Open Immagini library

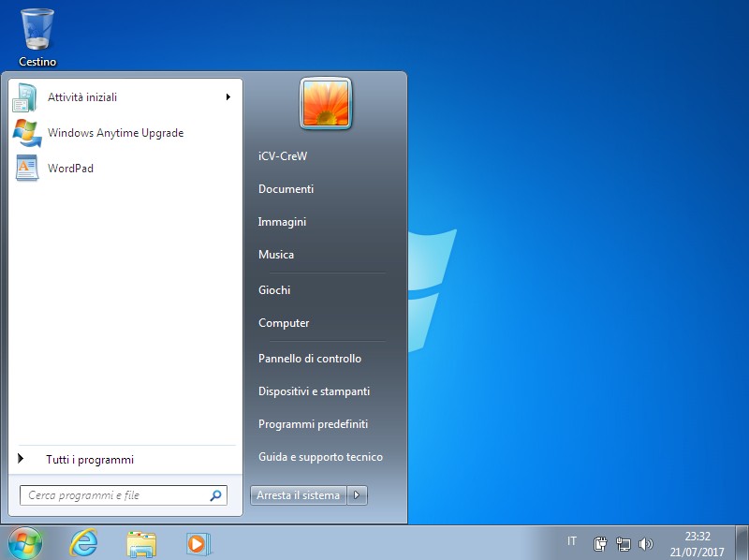[x=283, y=222]
